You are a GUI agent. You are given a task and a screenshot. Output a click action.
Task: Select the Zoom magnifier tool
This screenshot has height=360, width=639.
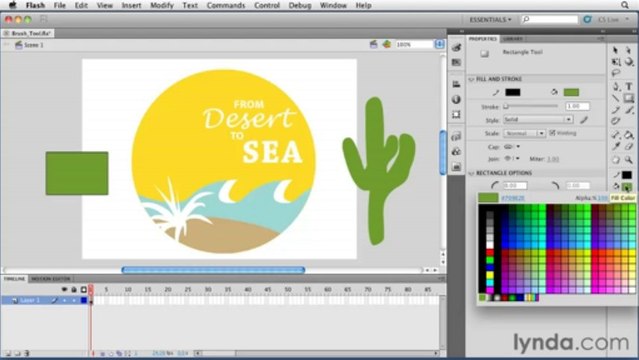pyautogui.click(x=629, y=160)
